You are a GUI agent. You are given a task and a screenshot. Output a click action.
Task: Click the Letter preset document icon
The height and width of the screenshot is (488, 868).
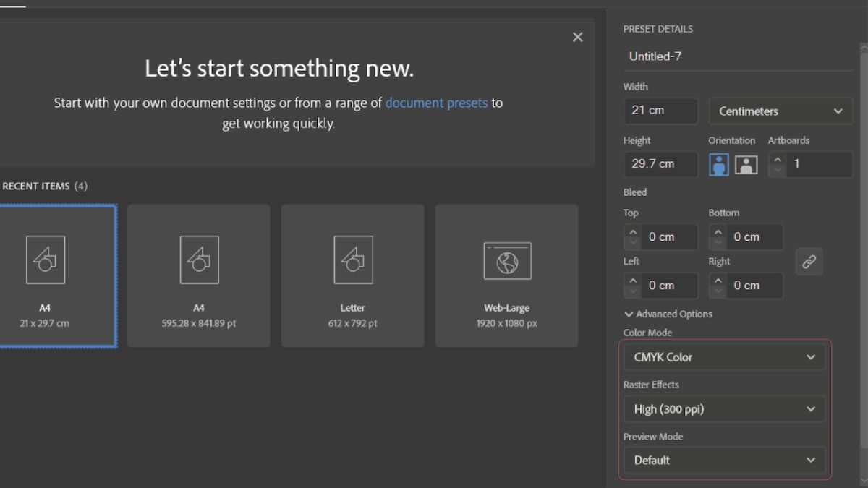point(353,260)
